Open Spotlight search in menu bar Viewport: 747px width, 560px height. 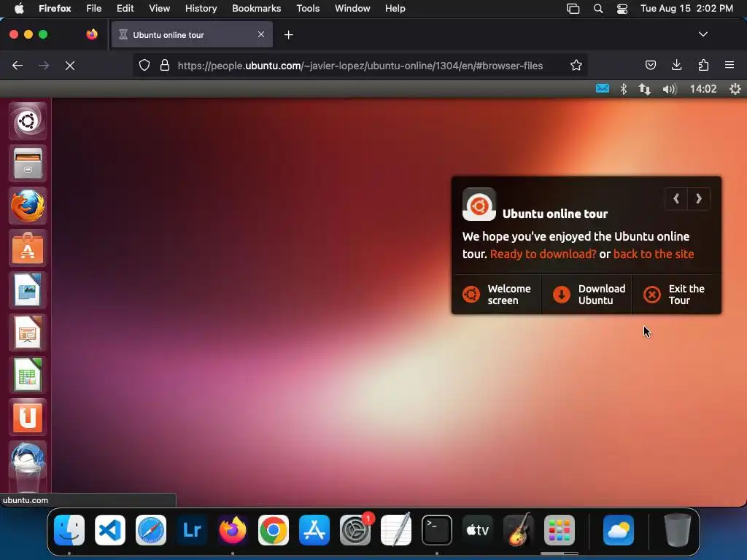click(x=598, y=9)
